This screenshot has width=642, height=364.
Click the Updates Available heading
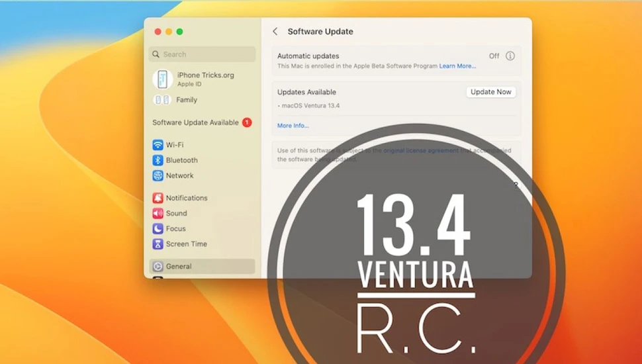[306, 92]
